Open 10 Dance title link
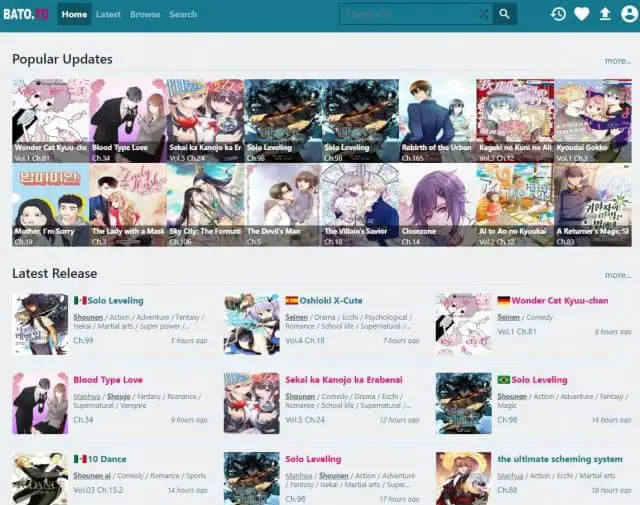 107,459
